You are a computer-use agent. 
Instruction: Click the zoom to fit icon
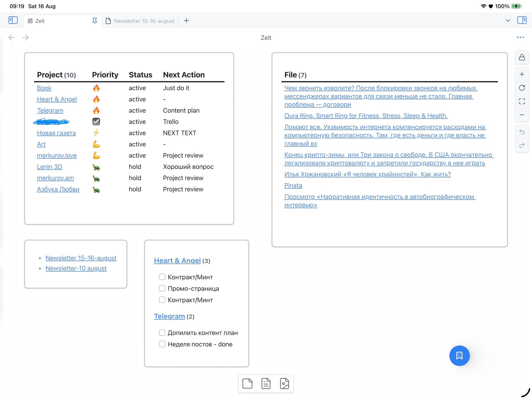(522, 101)
